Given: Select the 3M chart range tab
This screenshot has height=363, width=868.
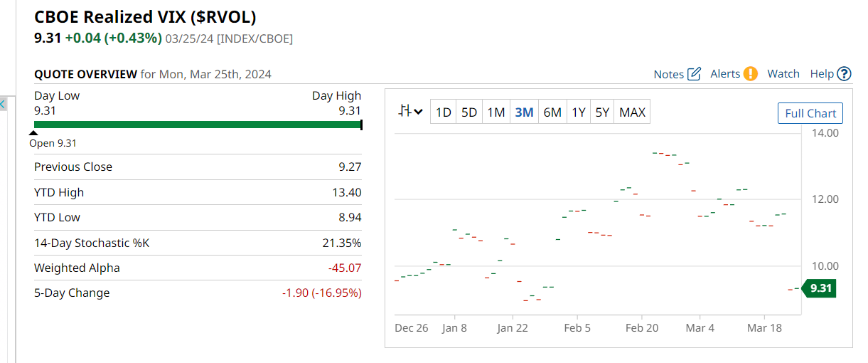Looking at the screenshot, I should 524,112.
